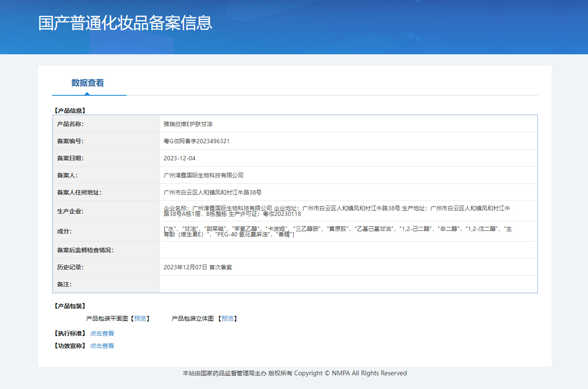
Task: Click the filing number 粤G妆网备字2023496321
Action: click(x=196, y=141)
